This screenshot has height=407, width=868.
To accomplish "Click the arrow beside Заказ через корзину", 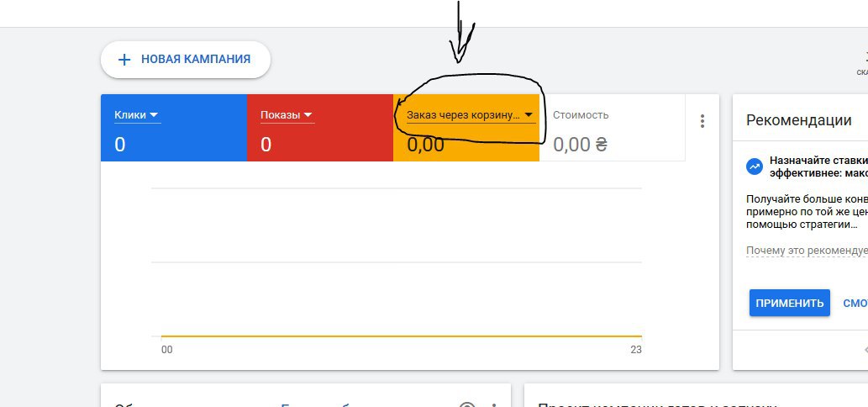I will click(529, 114).
